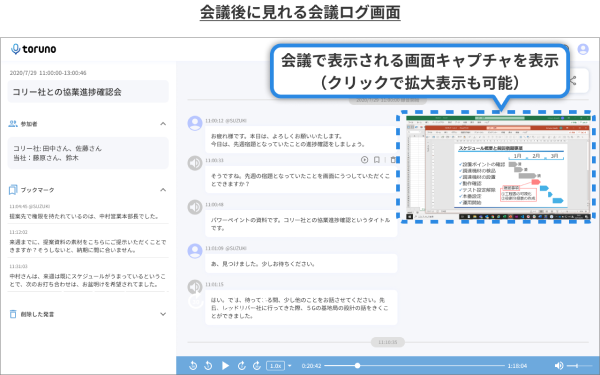Viewport: 600px width, 375px height.
Task: Click the toruno logo in the header
Action: tap(34, 49)
